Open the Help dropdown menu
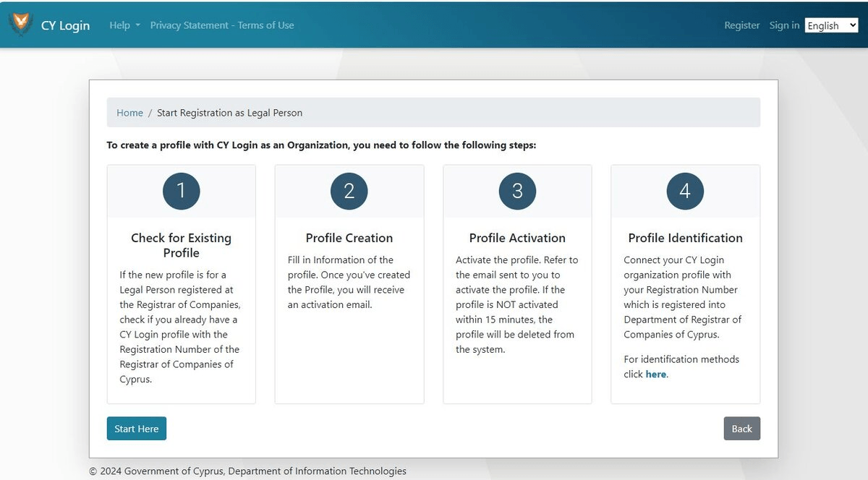This screenshot has width=868, height=480. [124, 25]
